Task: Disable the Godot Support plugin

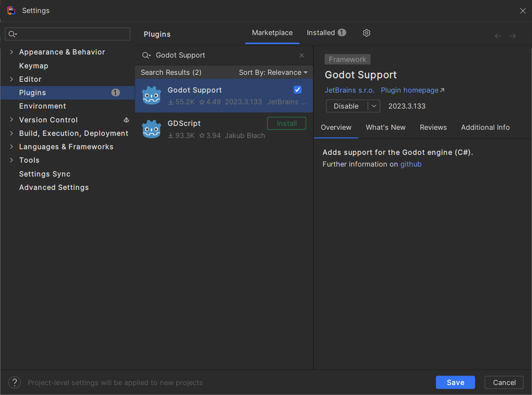Action: tap(346, 106)
